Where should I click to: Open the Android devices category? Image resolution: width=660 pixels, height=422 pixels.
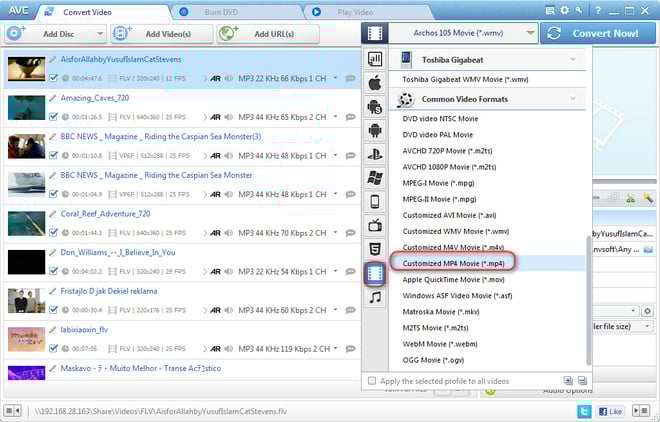pos(375,130)
